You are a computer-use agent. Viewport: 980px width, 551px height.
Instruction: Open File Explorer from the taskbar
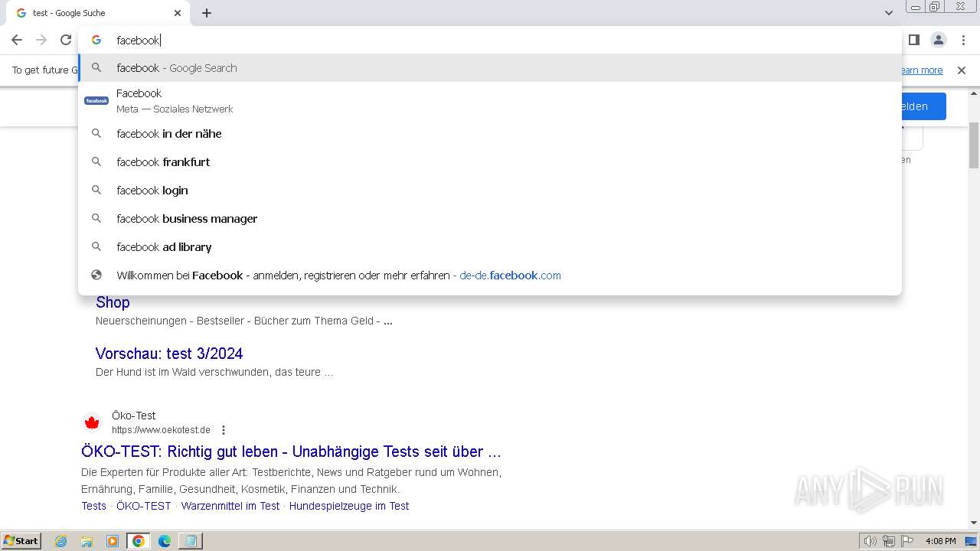(x=87, y=541)
